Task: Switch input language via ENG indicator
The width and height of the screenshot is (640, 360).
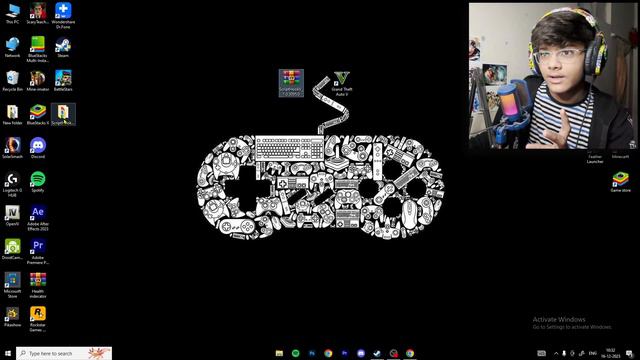Action: [x=593, y=353]
